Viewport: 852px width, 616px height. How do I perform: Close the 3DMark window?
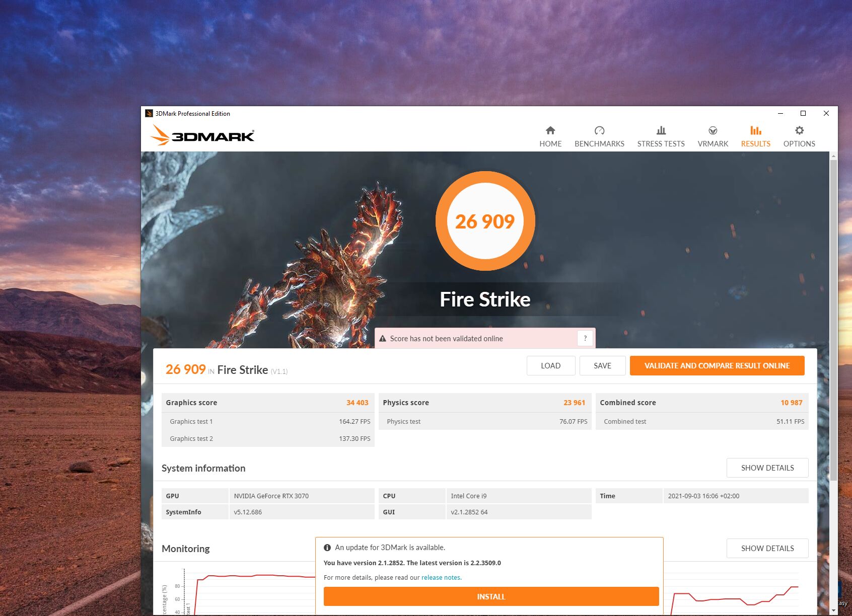[x=826, y=113]
